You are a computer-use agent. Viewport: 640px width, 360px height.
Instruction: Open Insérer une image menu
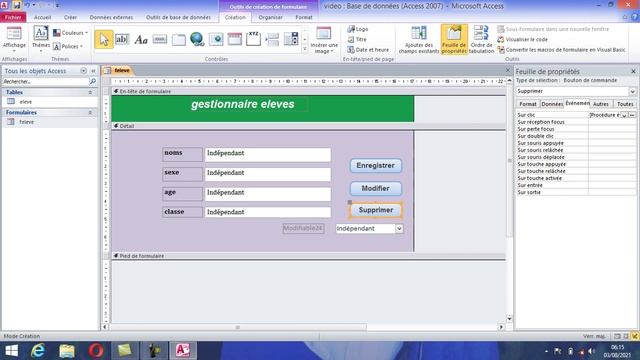pos(324,40)
